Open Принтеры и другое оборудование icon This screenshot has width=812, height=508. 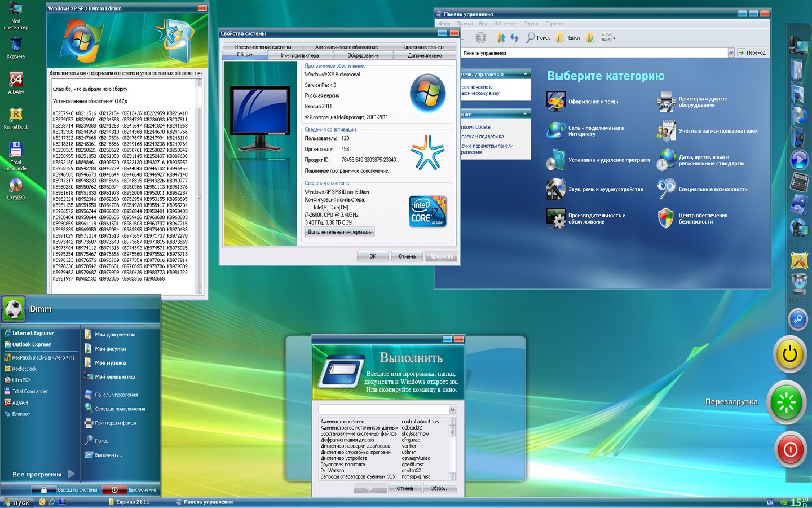666,102
